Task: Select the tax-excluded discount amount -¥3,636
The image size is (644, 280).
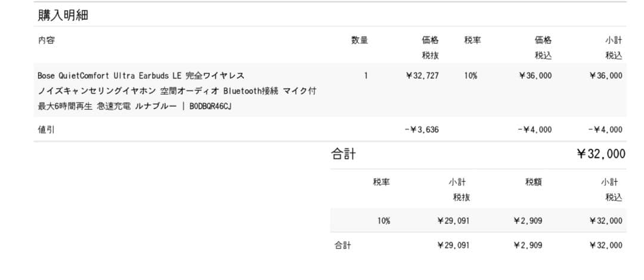Action: coord(422,129)
